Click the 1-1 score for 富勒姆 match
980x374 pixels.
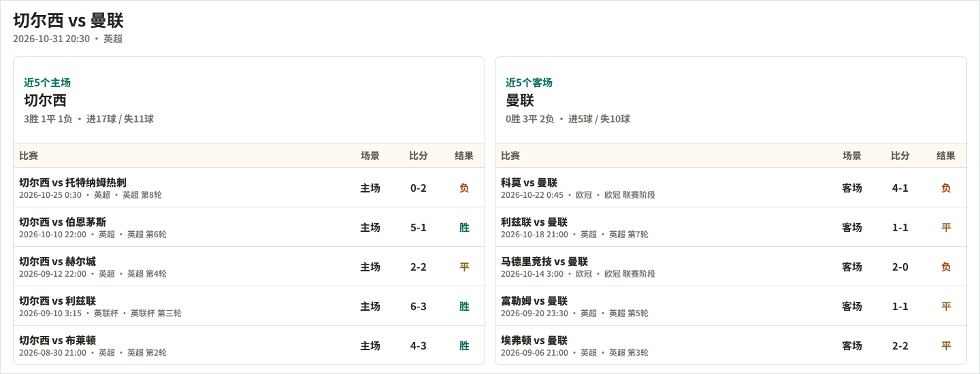coord(900,306)
